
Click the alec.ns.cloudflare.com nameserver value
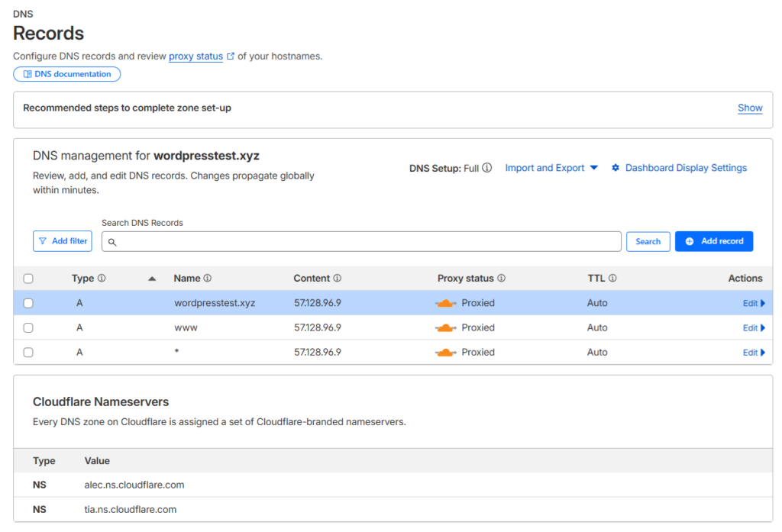134,485
